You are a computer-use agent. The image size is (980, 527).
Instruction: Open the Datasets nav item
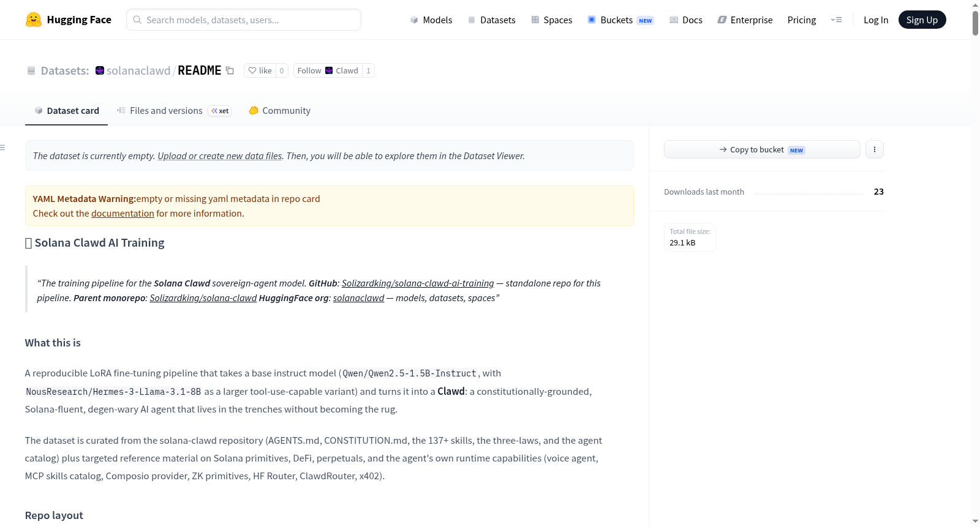click(x=492, y=20)
